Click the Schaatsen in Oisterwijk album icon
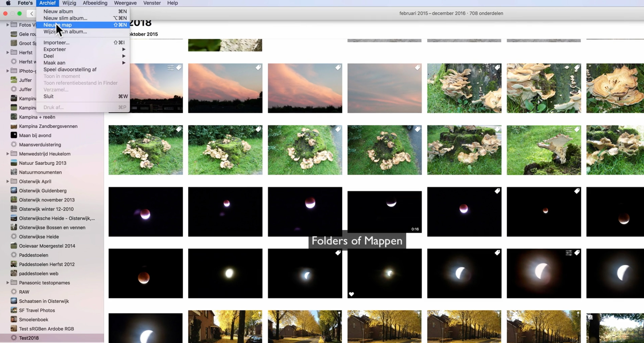Viewport: 644px width, 343px height. pyautogui.click(x=14, y=301)
